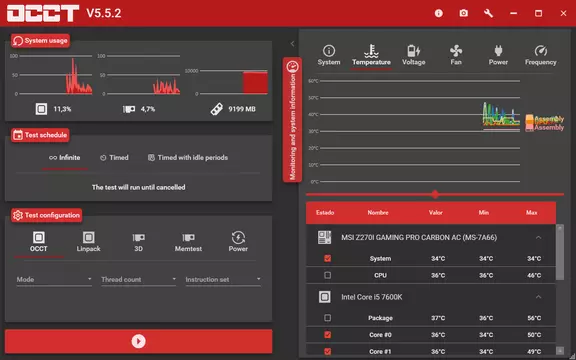The height and width of the screenshot is (360, 576).
Task: Switch to the Voltage tab
Action: pos(414,55)
